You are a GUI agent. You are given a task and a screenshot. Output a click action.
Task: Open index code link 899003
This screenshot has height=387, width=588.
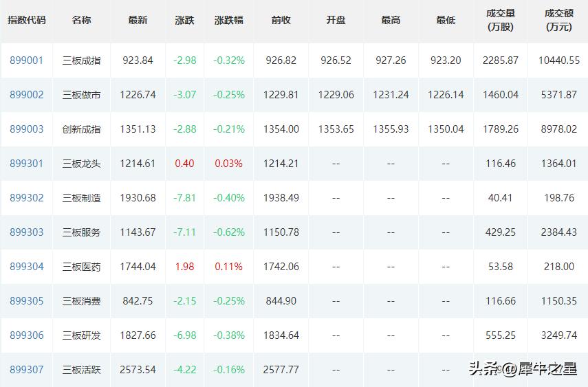pyautogui.click(x=26, y=129)
